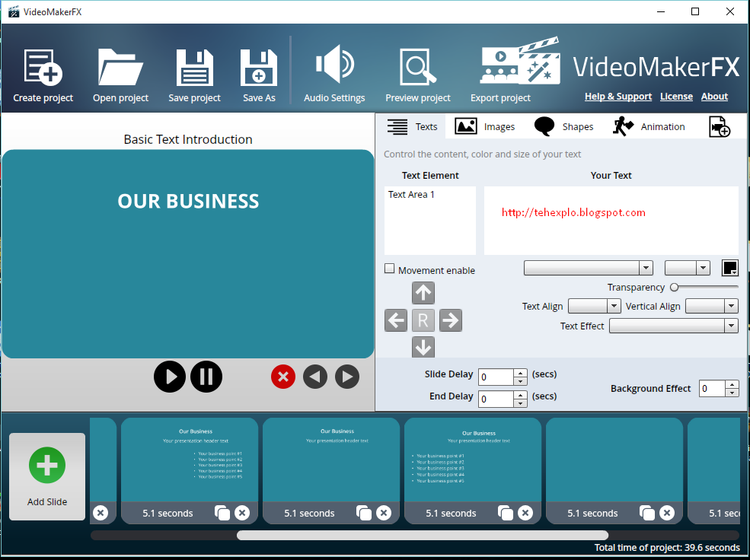The width and height of the screenshot is (750, 560).
Task: Open the About link
Action: tap(714, 97)
